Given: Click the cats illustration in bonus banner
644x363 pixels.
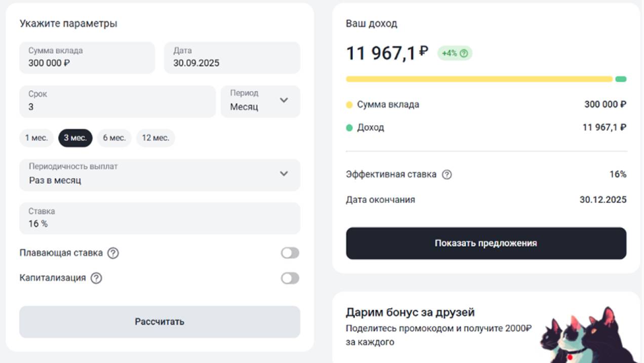Looking at the screenshot, I should tap(587, 334).
